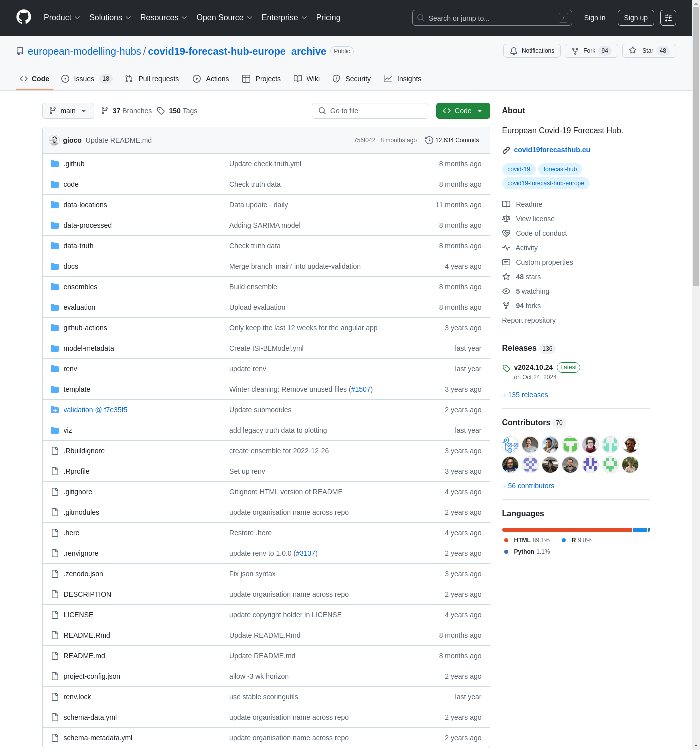The height and width of the screenshot is (750, 700).
Task: Open the data-processed folder
Action: 87,225
